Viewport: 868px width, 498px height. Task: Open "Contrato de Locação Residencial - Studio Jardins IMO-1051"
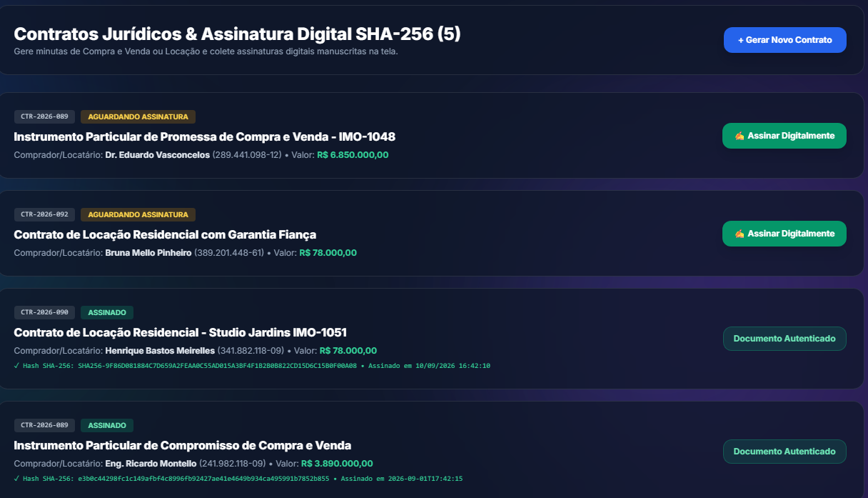tap(181, 332)
